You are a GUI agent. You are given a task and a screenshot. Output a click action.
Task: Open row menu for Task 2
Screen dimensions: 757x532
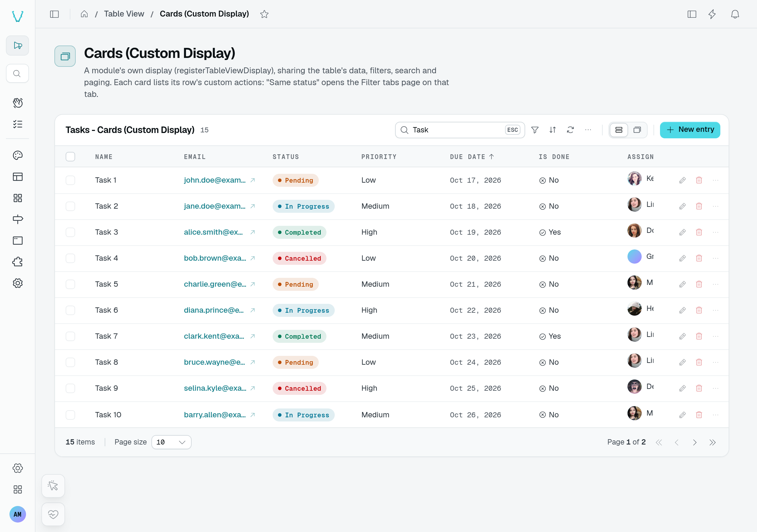coord(716,206)
